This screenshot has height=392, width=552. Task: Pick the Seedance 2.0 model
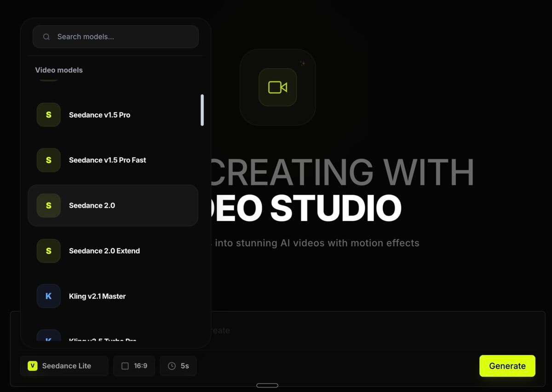pos(113,206)
